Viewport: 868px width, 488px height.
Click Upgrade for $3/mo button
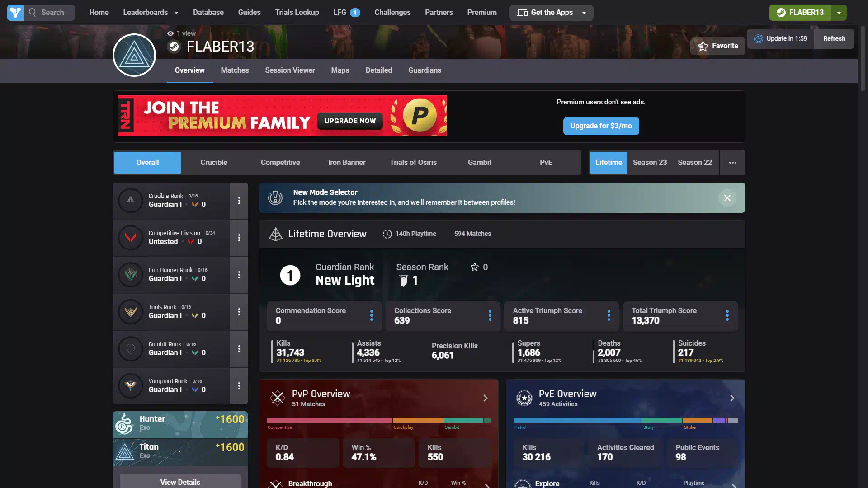(601, 126)
